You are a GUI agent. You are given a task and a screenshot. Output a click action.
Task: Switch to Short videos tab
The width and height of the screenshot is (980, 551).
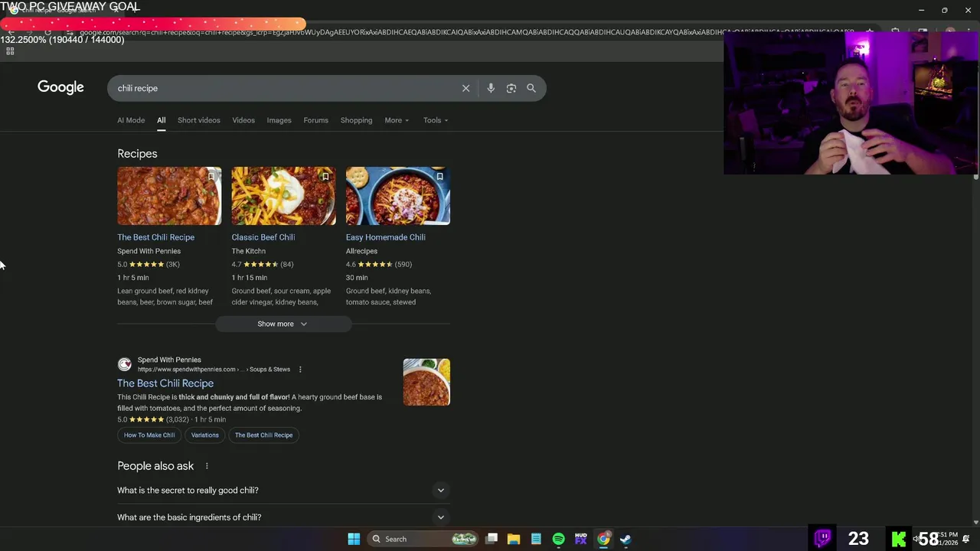click(198, 120)
